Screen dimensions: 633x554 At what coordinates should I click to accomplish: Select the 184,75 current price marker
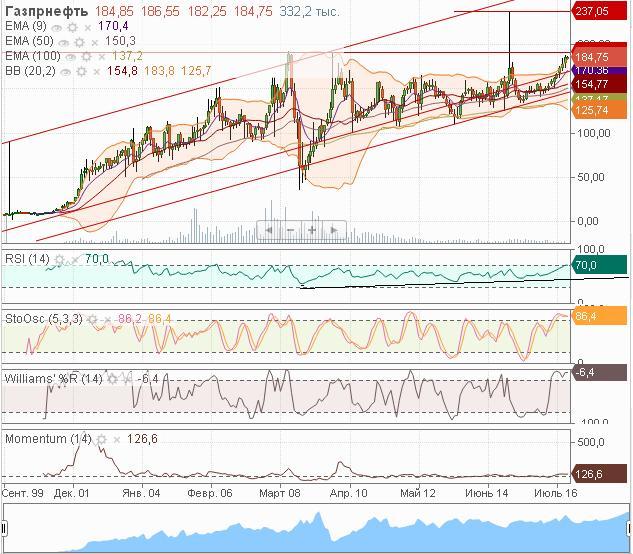tap(599, 57)
